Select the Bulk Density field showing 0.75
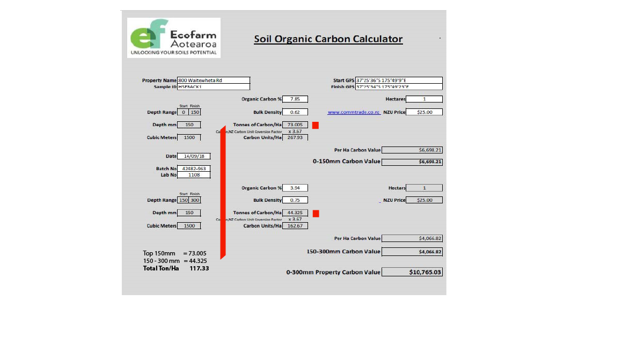 (295, 200)
